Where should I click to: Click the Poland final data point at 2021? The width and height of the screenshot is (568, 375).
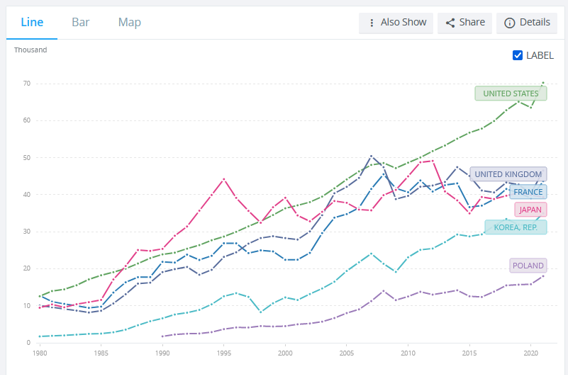coord(543,276)
